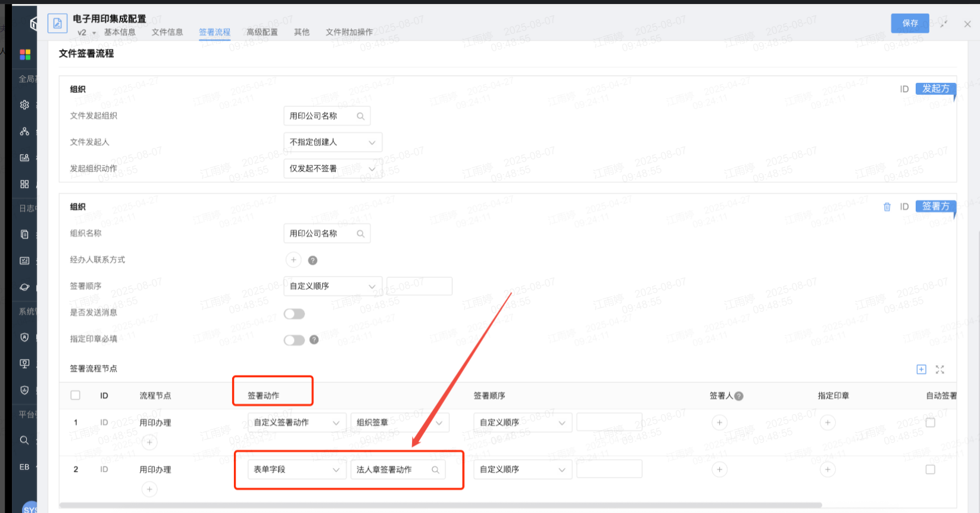Click the add-row plus icon for 签署流程节点
The image size is (980, 513).
(x=921, y=369)
